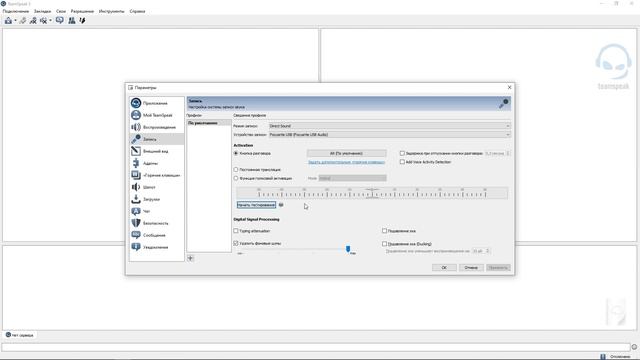Open the Режим записи Direct Sound dropdown

389,126
